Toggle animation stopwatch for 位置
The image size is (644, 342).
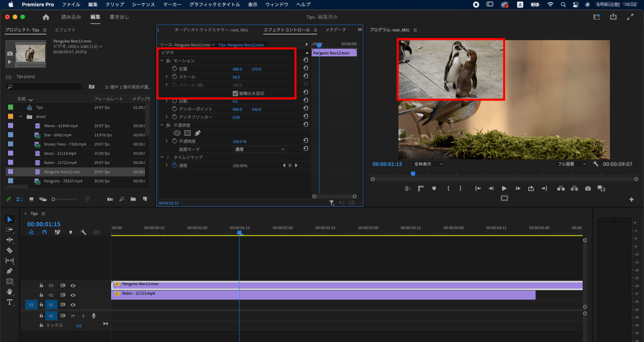(175, 68)
